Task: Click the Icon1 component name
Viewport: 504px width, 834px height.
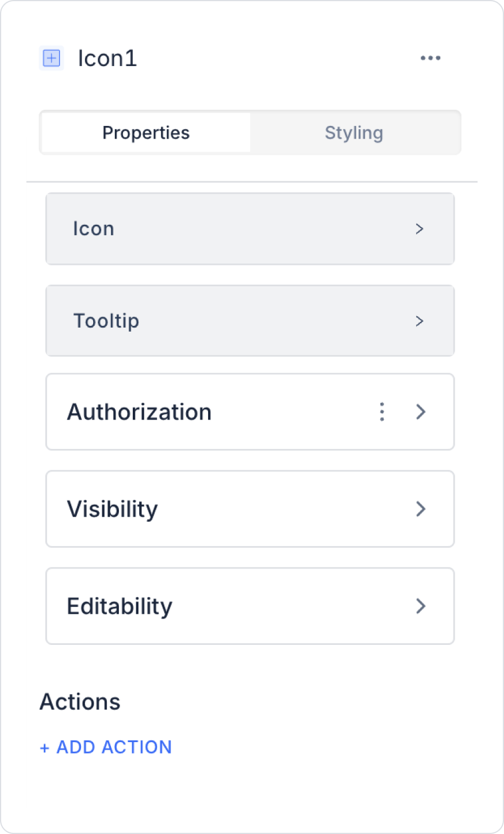Action: click(107, 58)
